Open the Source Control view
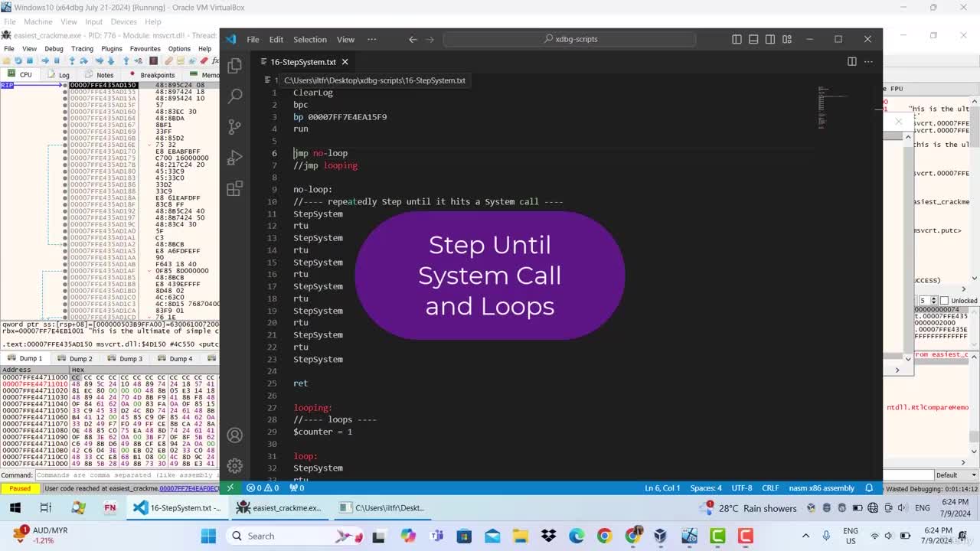980x551 pixels. pyautogui.click(x=235, y=127)
